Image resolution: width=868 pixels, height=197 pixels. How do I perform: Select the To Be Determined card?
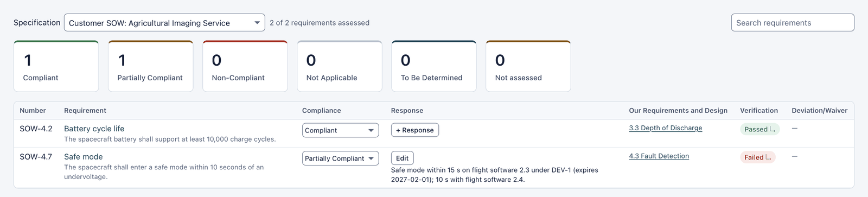click(x=434, y=66)
